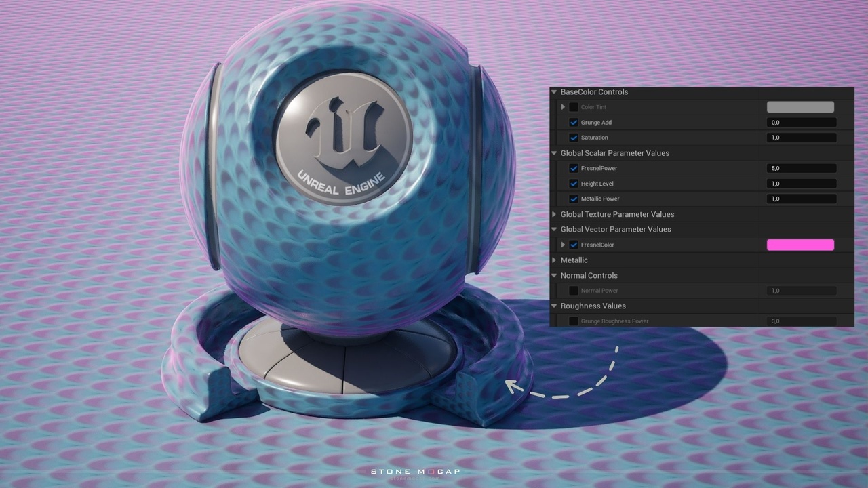The width and height of the screenshot is (868, 488).
Task: Click the Normal Power value field
Action: [802, 291]
